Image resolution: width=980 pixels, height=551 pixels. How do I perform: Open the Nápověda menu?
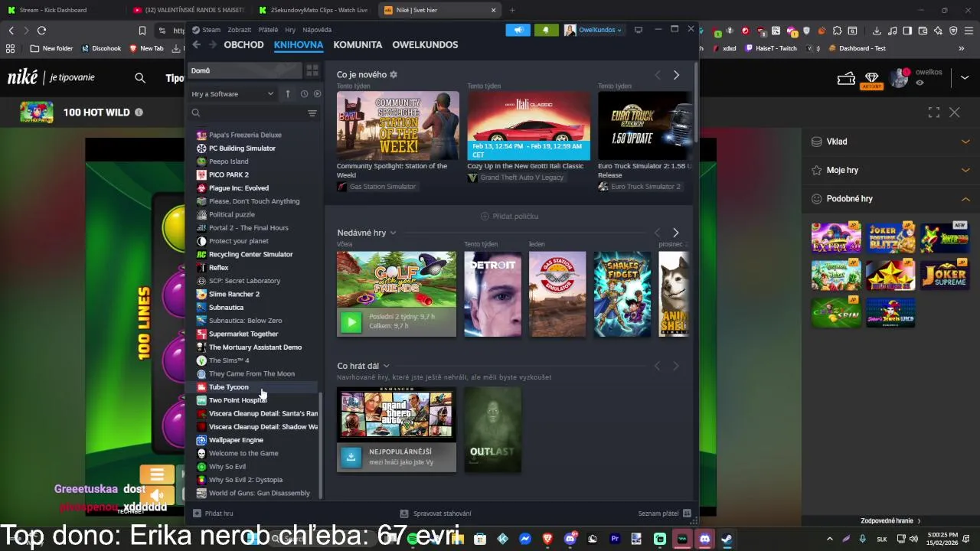317,30
